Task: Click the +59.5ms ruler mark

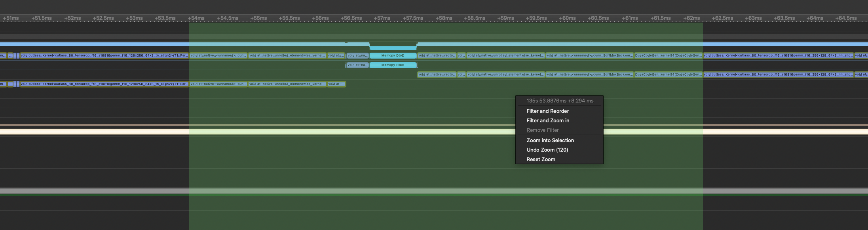Action: (x=536, y=18)
